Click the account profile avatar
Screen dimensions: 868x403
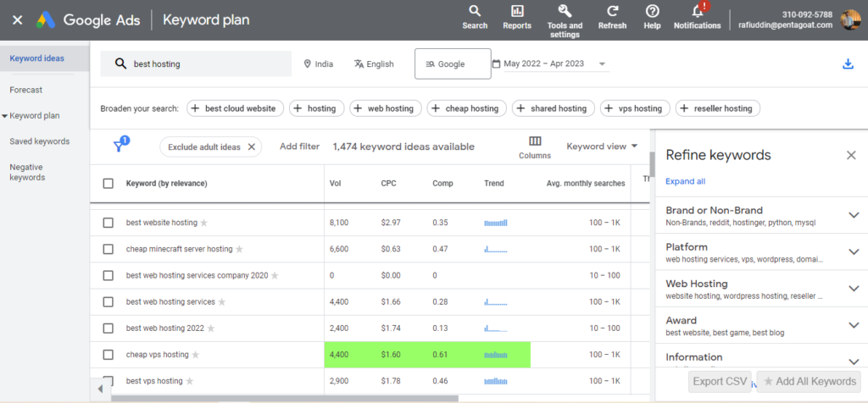coord(850,20)
